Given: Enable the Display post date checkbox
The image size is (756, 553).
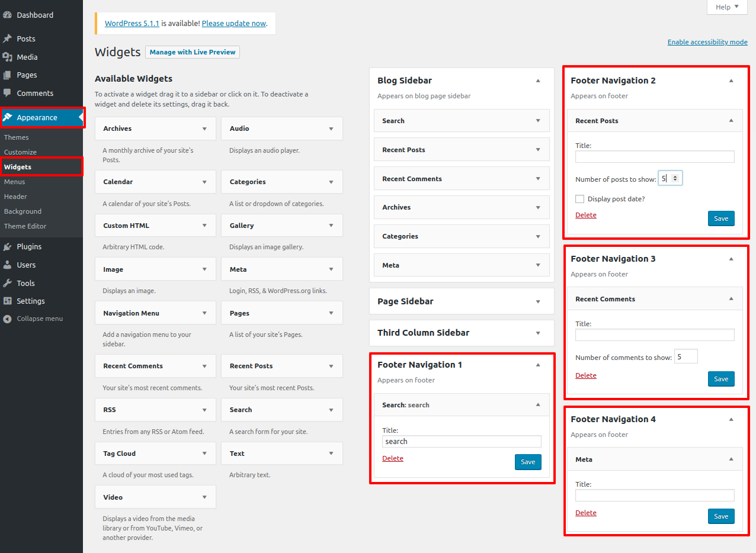Looking at the screenshot, I should 580,199.
